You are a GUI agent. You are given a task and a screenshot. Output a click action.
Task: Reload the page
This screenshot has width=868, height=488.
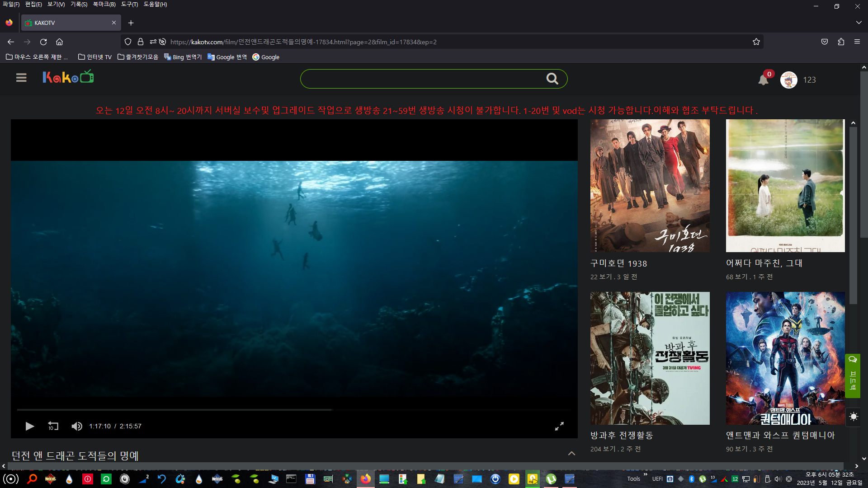coord(43,42)
